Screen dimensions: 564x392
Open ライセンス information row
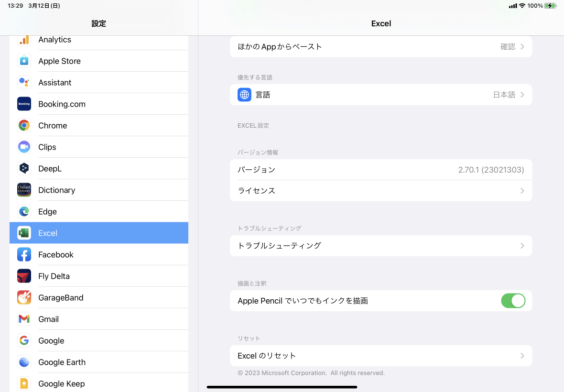381,191
